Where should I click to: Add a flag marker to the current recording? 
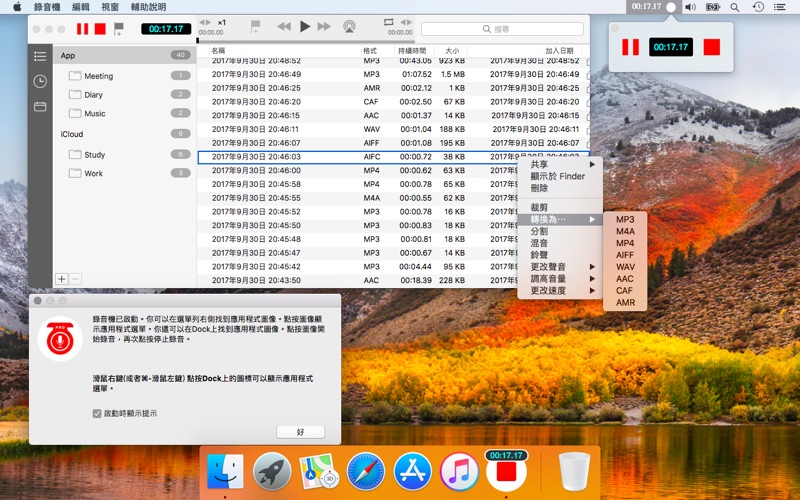(118, 29)
